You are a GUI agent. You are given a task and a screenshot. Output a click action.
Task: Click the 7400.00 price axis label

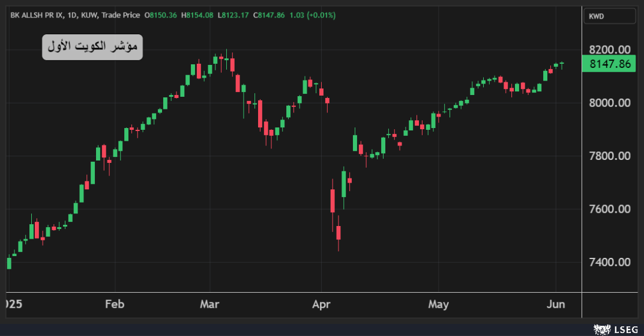[x=609, y=262]
